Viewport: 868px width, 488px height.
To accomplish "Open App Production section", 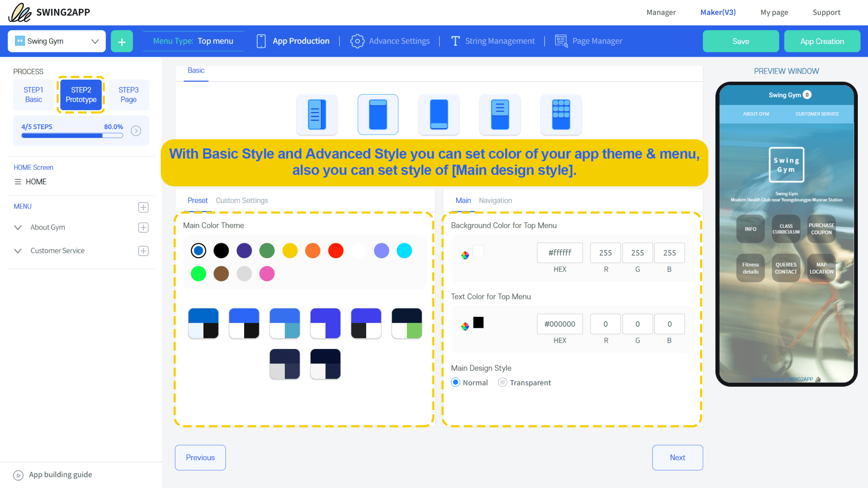I will point(301,41).
